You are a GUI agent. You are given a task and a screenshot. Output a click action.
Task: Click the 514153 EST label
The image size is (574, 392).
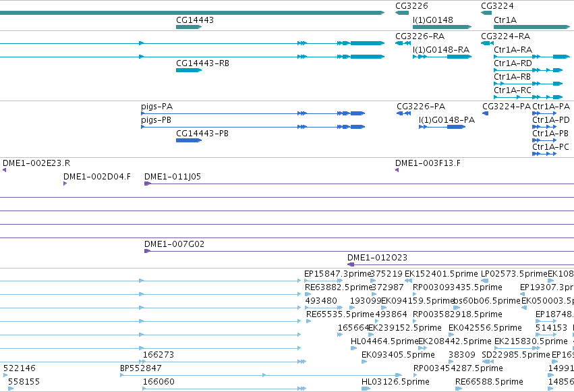tap(551, 328)
